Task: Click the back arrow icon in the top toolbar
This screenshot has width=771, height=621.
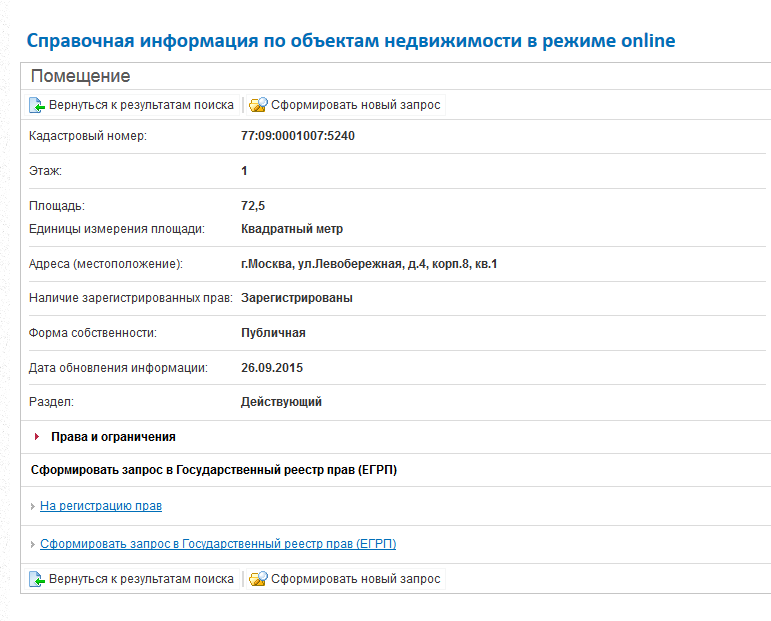Action: [x=37, y=105]
